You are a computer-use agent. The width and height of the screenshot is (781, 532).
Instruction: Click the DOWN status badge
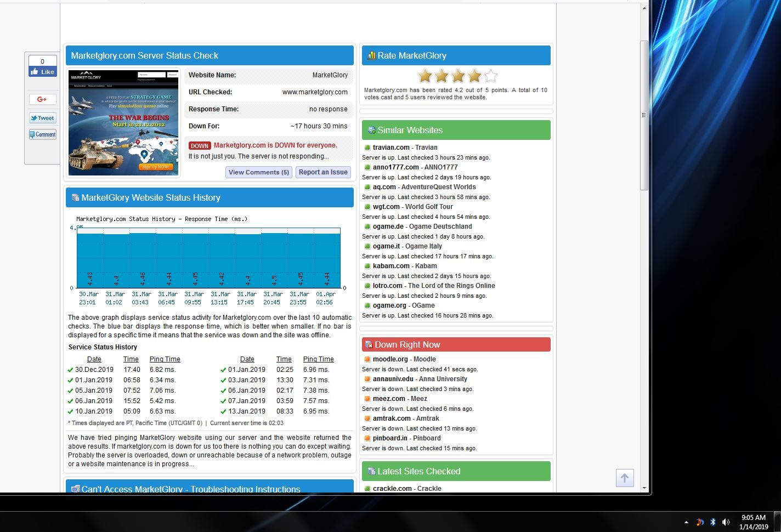(x=200, y=146)
